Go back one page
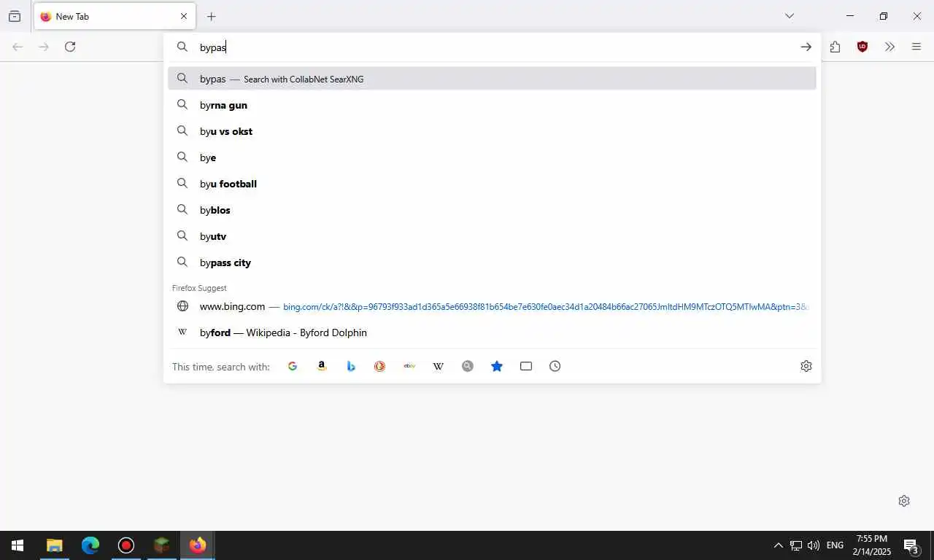The image size is (934, 560). 18,47
